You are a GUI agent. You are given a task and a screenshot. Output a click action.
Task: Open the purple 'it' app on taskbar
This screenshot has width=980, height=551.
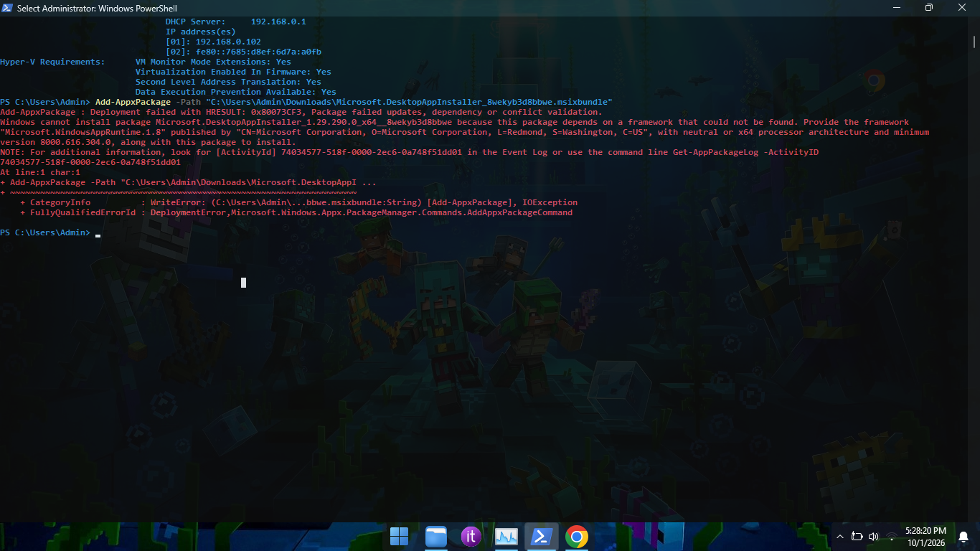pos(471,537)
